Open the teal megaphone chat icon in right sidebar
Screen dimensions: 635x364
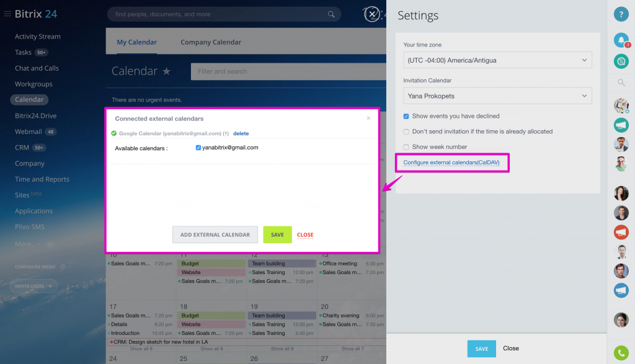click(621, 125)
